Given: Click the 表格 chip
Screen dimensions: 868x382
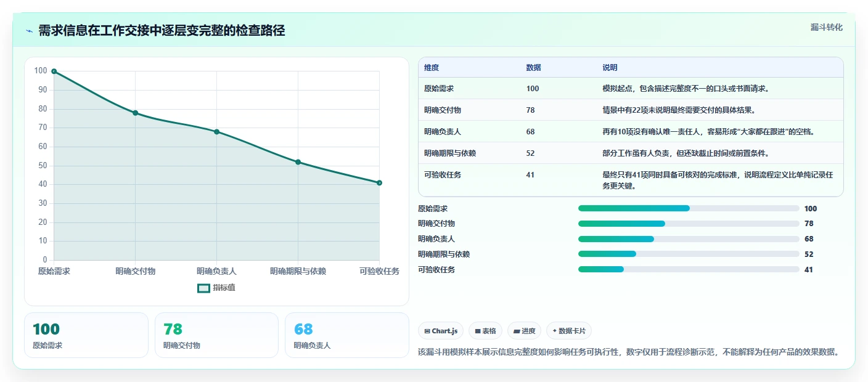Looking at the screenshot, I should pyautogui.click(x=485, y=331).
